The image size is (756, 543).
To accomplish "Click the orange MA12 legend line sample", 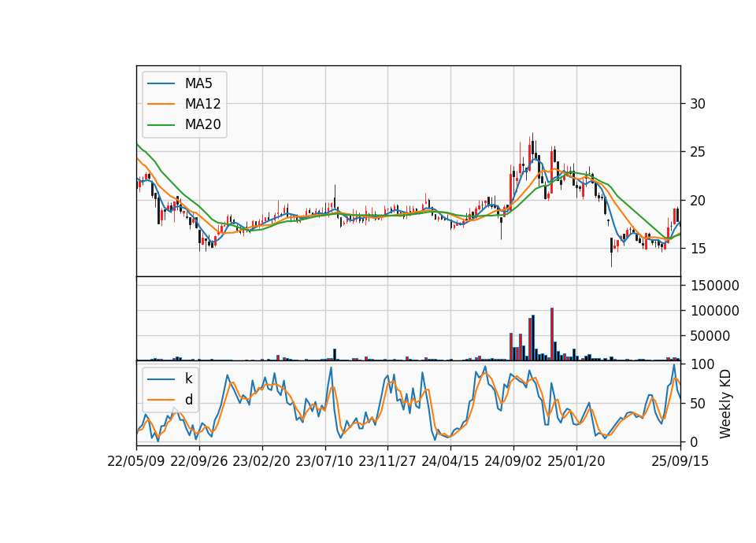I will tap(161, 104).
